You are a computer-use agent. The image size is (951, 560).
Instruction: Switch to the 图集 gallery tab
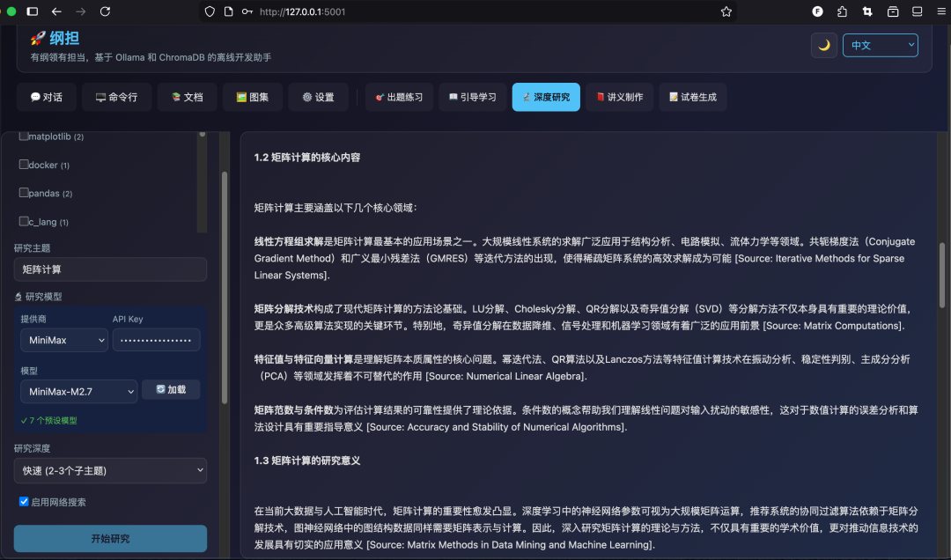[253, 97]
